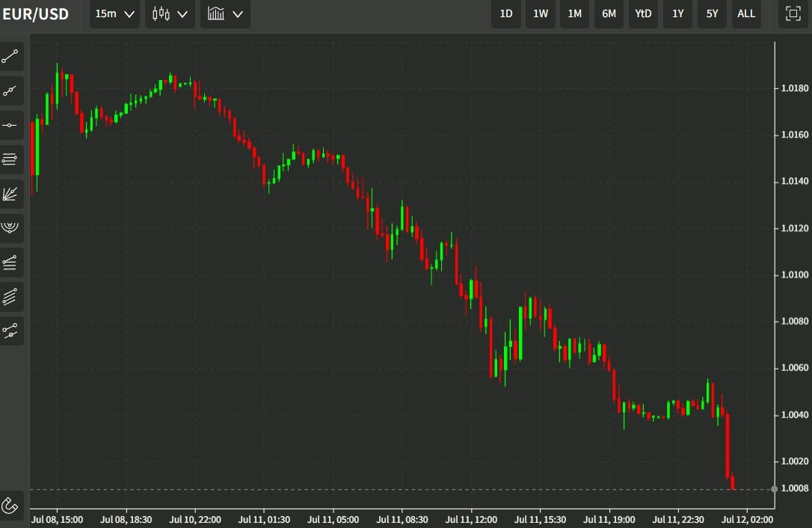Select the parallel channel lines tool

tap(10, 296)
